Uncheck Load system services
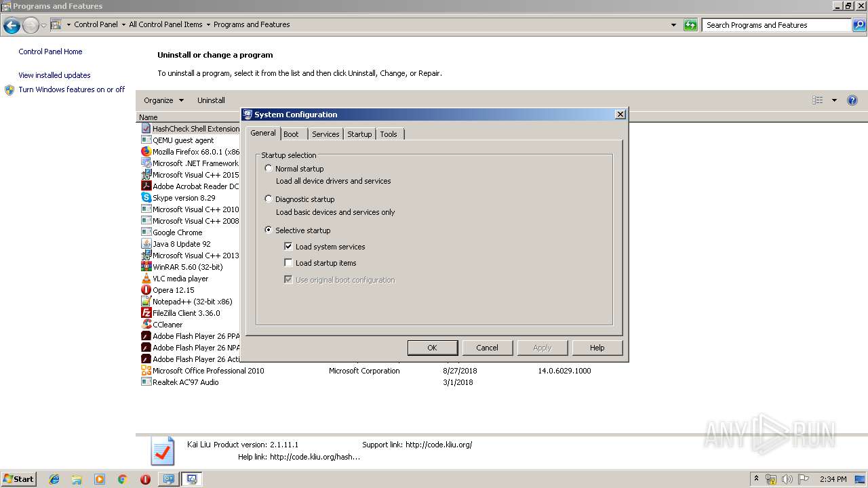Screen dimensions: 868x488 [x=288, y=247]
